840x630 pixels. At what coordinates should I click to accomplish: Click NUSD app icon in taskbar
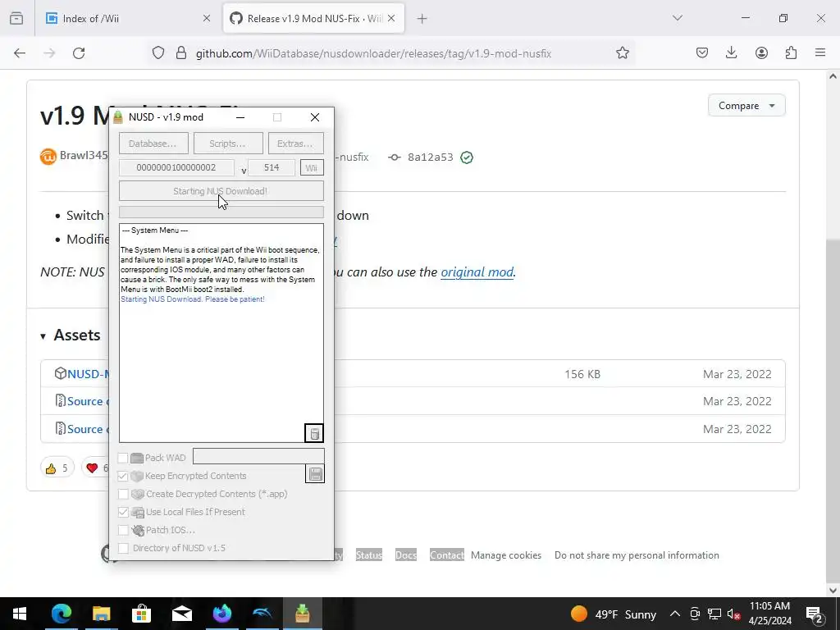pos(302,614)
